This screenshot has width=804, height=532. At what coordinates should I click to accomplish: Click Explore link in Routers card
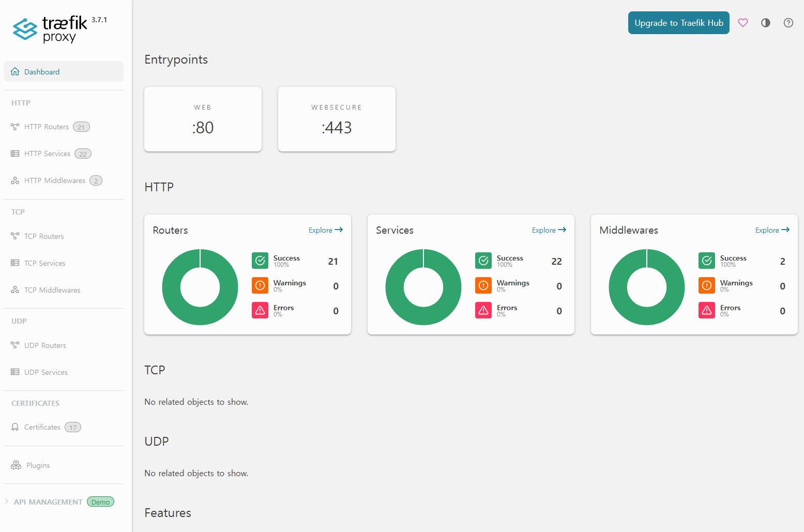point(326,230)
